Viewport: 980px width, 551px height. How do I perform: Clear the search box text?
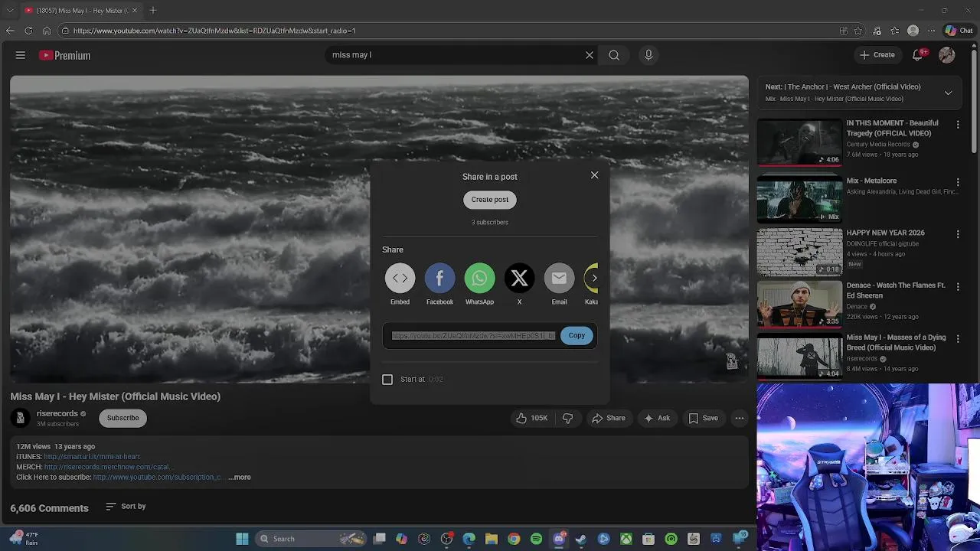pyautogui.click(x=590, y=55)
